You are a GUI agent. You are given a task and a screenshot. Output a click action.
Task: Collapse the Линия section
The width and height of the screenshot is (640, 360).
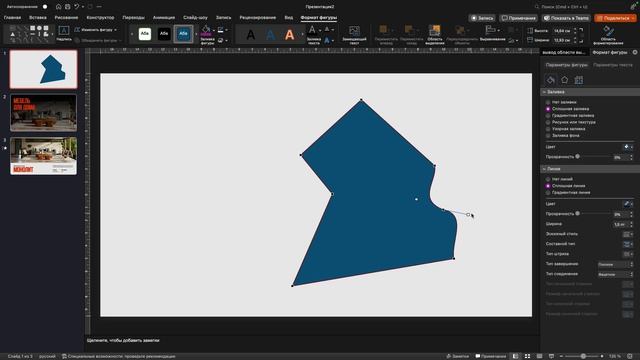(544, 169)
